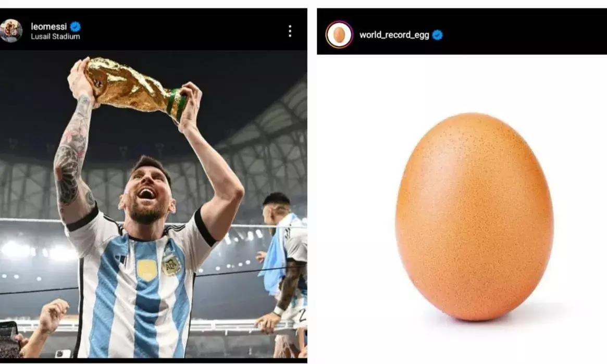607x364 pixels.
Task: Open the world_record_egg profile picture story ring
Action: click(x=339, y=35)
